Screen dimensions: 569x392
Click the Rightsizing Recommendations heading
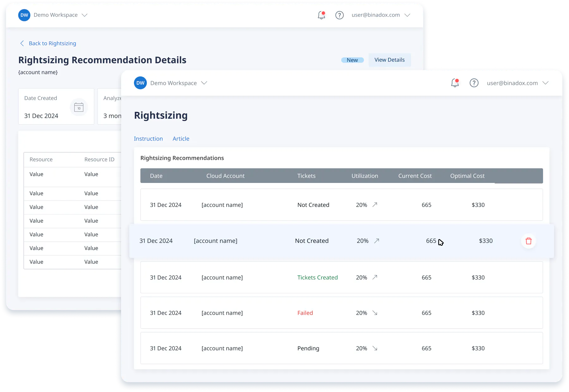tap(182, 158)
